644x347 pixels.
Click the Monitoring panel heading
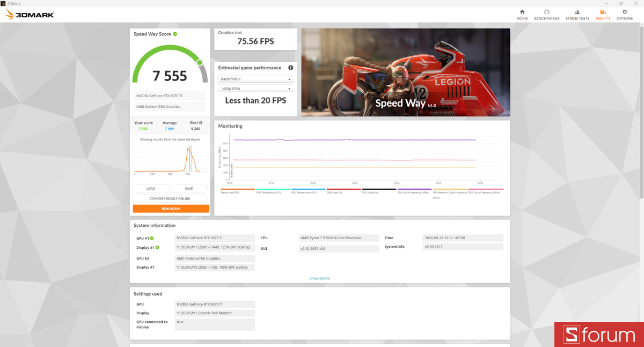point(230,126)
